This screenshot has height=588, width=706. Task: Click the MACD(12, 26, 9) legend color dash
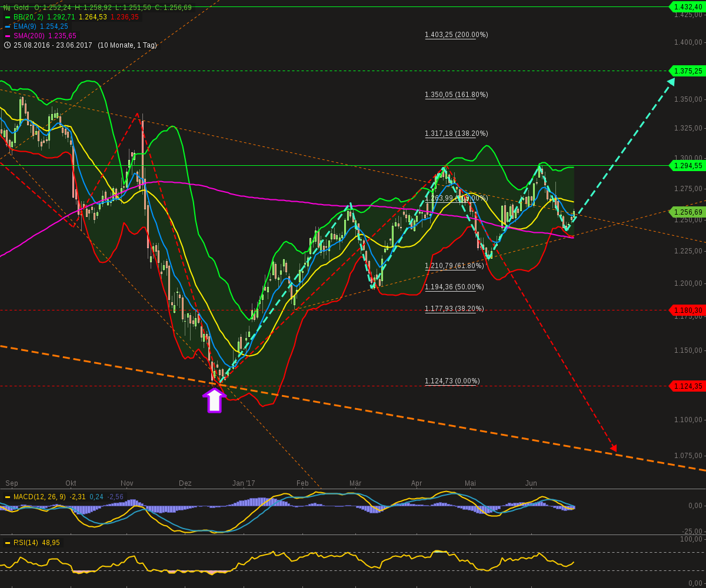point(8,496)
